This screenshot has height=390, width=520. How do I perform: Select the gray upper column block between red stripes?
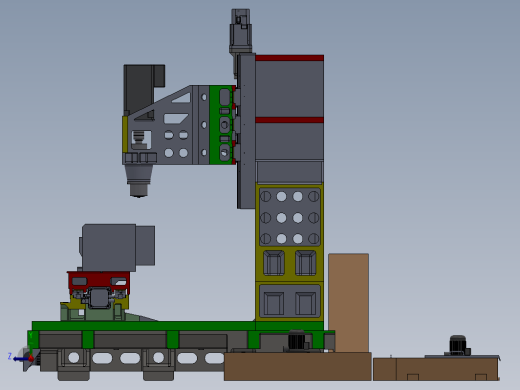click(289, 89)
